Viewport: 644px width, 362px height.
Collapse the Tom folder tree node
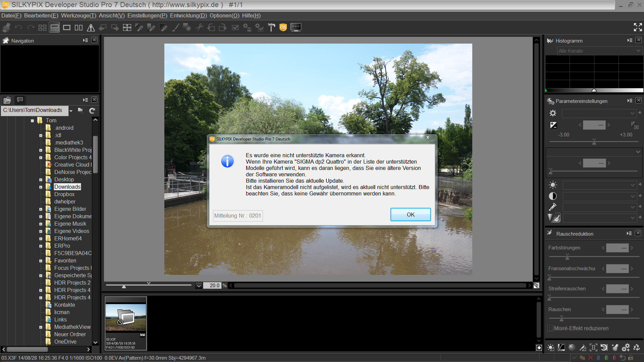click(32, 121)
